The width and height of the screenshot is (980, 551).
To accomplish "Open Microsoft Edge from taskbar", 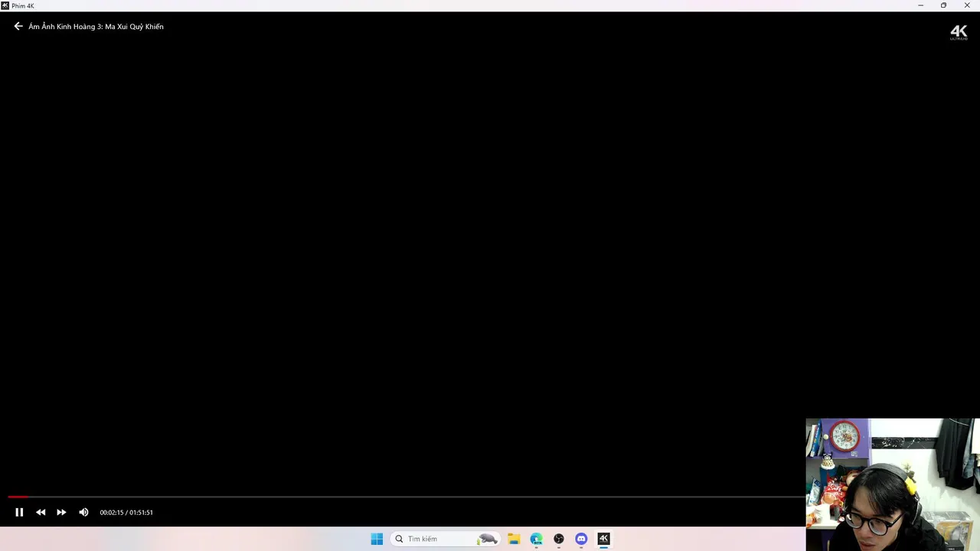I will pyautogui.click(x=536, y=539).
